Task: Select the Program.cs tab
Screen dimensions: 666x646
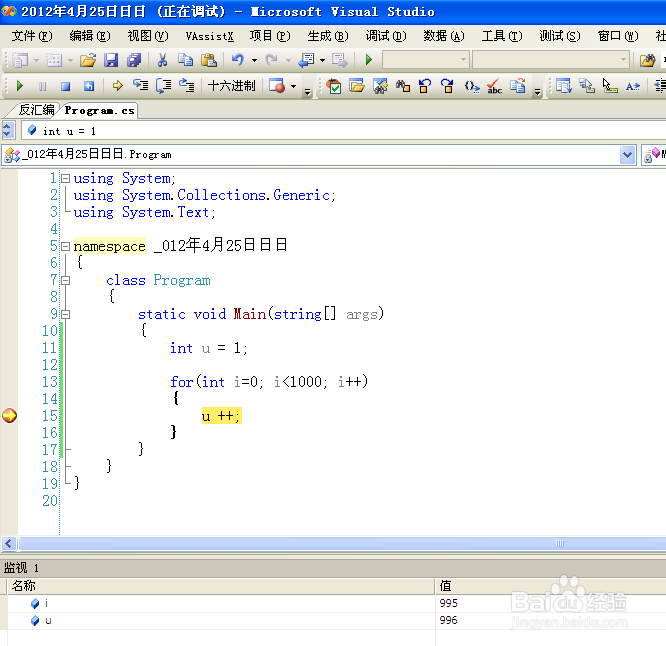Action: pyautogui.click(x=99, y=110)
